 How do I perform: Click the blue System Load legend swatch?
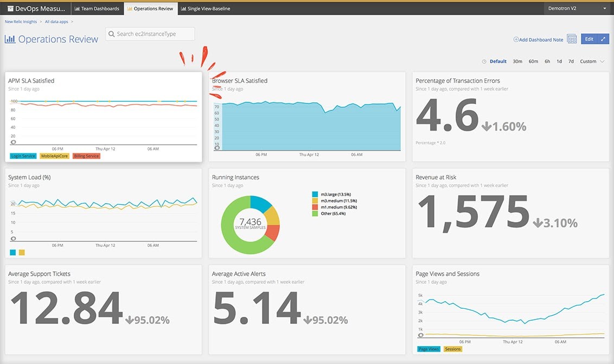pos(13,252)
